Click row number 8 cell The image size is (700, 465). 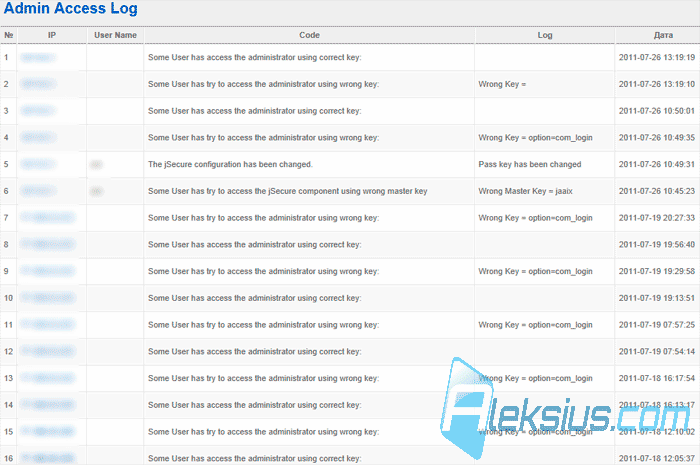click(x=6, y=245)
